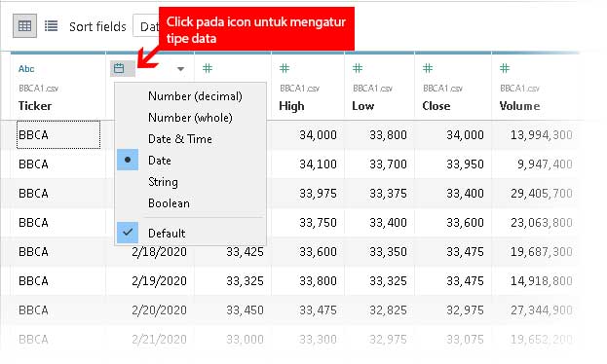Click number type icon above High
The image size is (607, 364).
(285, 68)
